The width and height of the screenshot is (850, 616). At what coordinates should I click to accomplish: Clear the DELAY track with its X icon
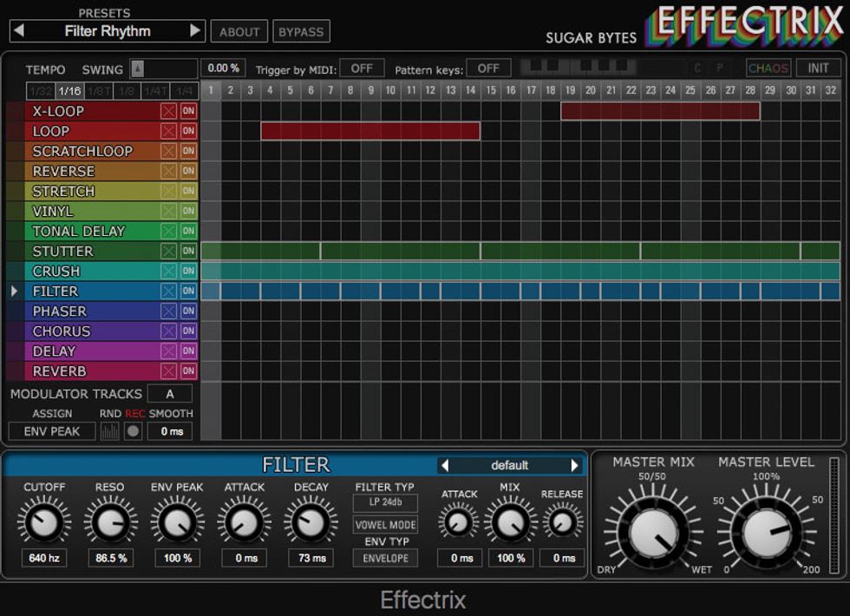click(168, 351)
